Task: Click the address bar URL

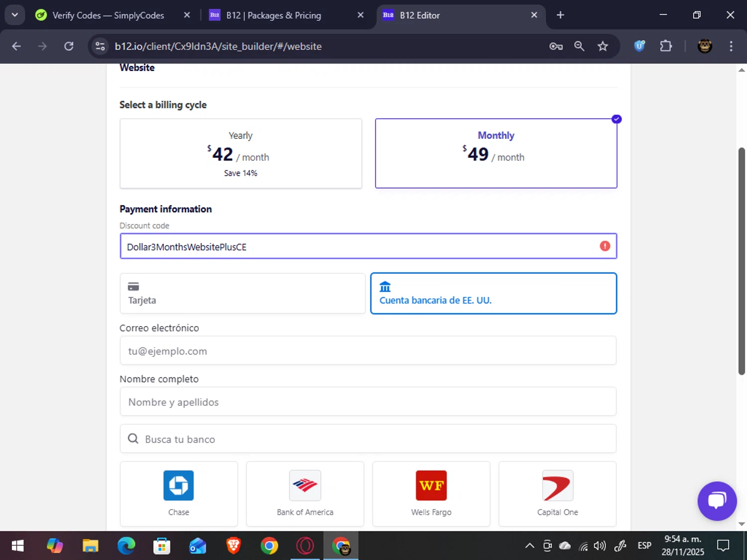Action: coord(218,46)
